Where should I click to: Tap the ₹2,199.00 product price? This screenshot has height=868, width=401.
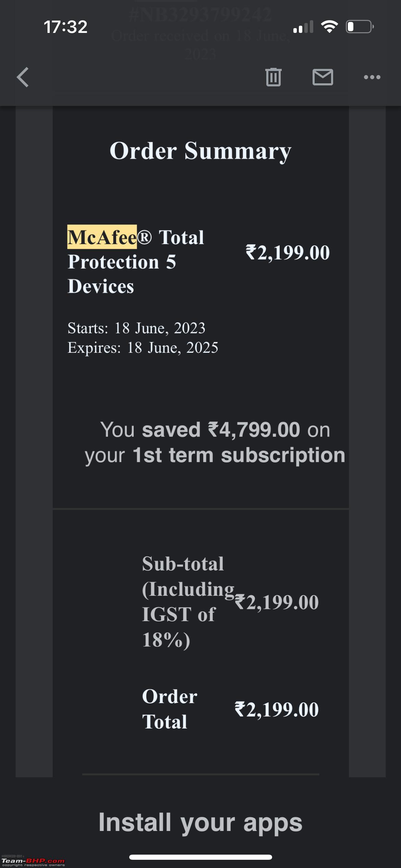(x=288, y=253)
